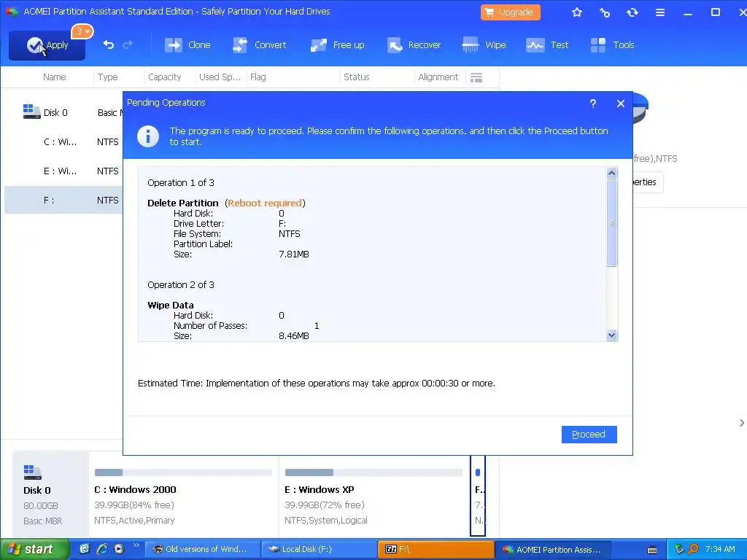Switch to Local Disk (F:) taskbar window

coord(319,550)
